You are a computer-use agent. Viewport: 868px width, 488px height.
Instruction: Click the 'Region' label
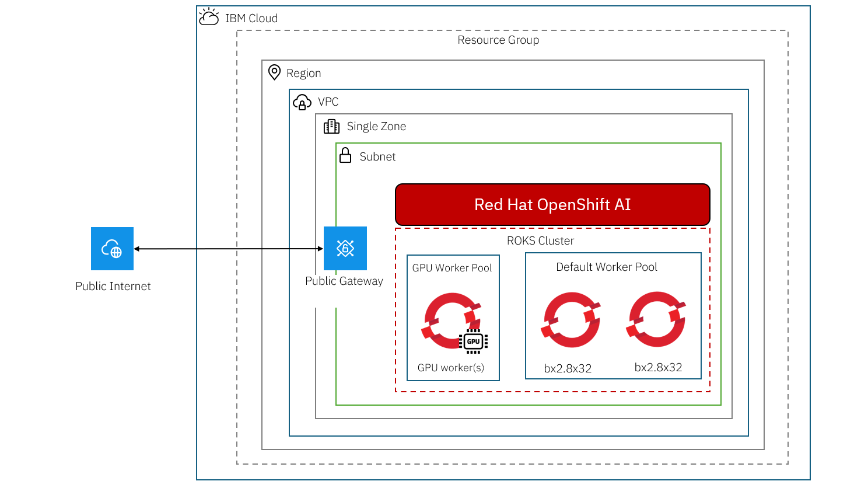tap(303, 73)
